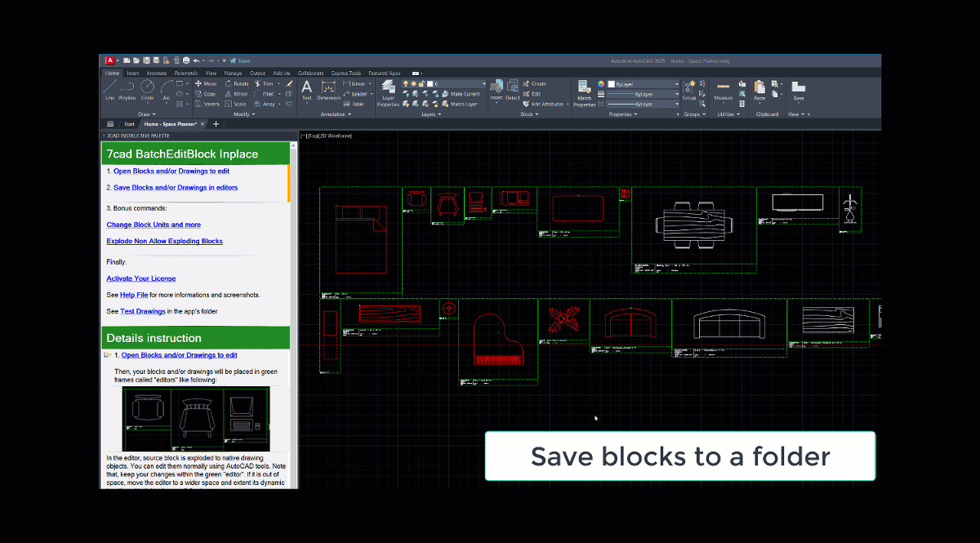980x543 pixels.
Task: Select the Circle tool
Action: click(x=147, y=89)
